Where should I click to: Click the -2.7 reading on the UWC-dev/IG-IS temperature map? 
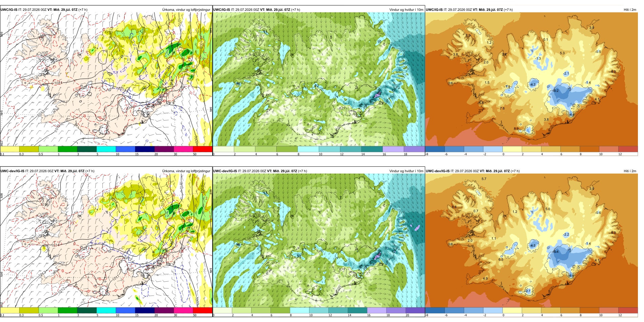528,291
